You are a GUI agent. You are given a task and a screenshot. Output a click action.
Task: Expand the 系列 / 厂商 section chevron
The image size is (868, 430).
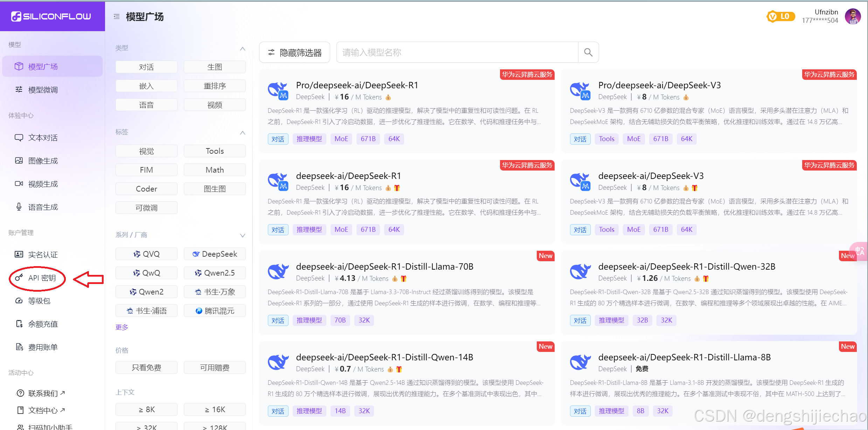(x=242, y=235)
